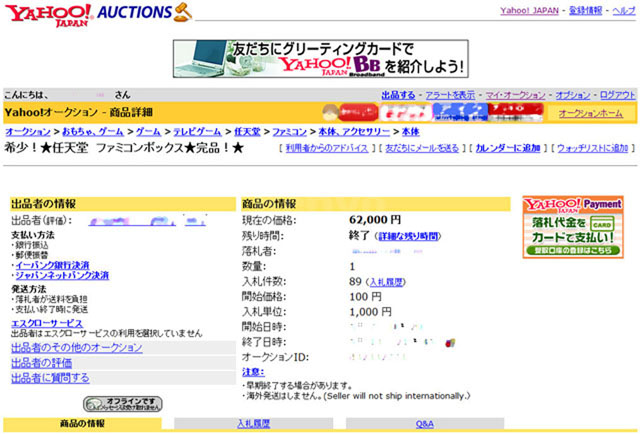This screenshot has height=434, width=640.
Task: Open 入札履歴 link beside bid count 89
Action: click(386, 282)
